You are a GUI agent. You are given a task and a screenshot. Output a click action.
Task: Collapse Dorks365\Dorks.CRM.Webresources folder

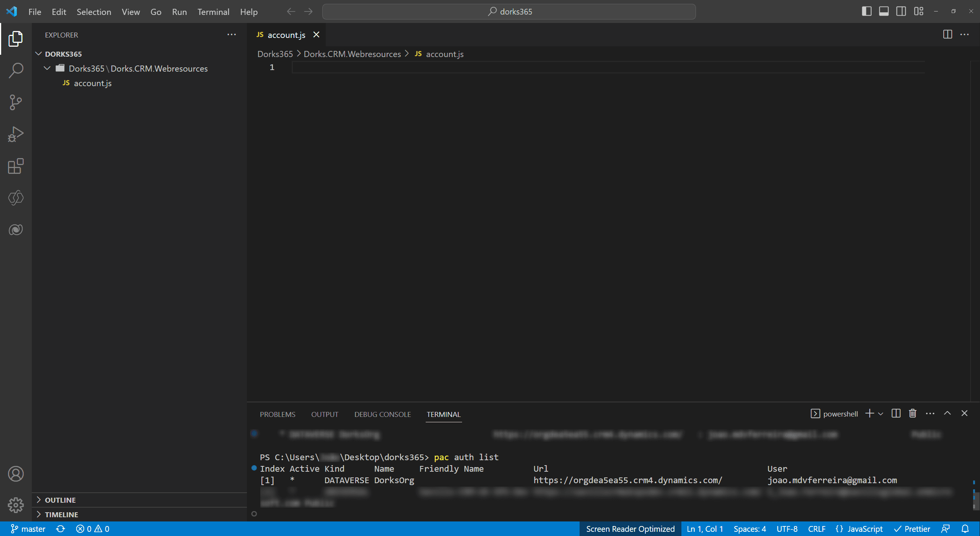pyautogui.click(x=139, y=69)
